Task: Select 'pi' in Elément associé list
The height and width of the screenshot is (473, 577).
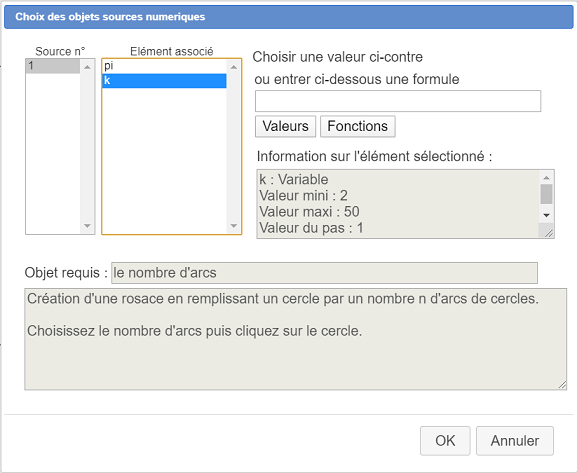Action: [x=164, y=66]
